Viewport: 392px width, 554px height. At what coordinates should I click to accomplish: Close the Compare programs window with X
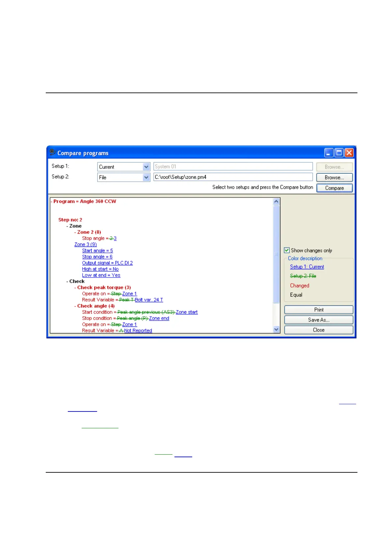(x=349, y=153)
